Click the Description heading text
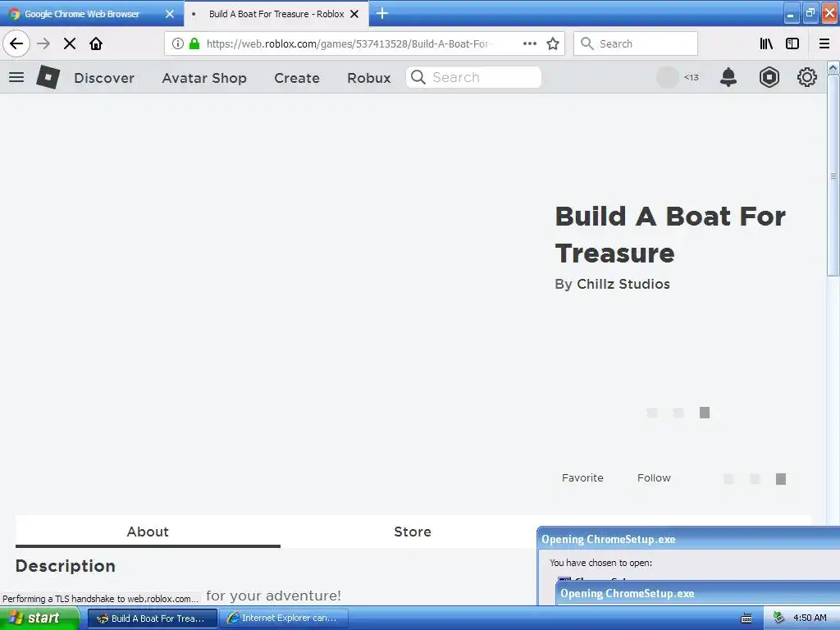840x630 pixels. pyautogui.click(x=66, y=566)
